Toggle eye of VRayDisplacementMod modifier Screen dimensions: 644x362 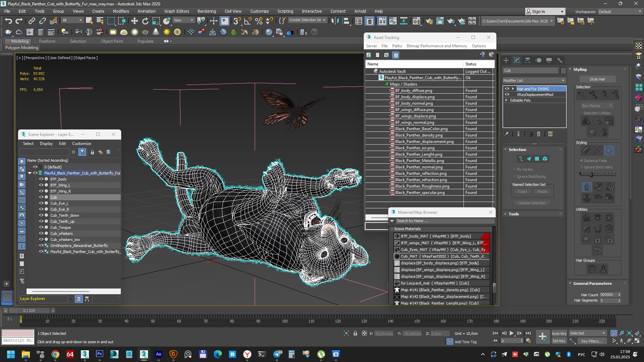[507, 95]
